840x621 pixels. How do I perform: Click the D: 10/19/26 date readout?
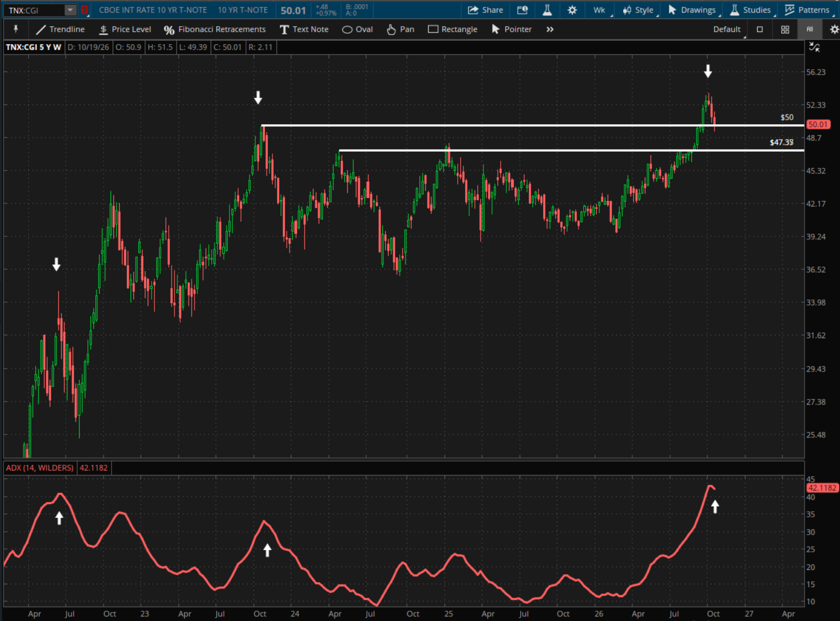(88, 47)
